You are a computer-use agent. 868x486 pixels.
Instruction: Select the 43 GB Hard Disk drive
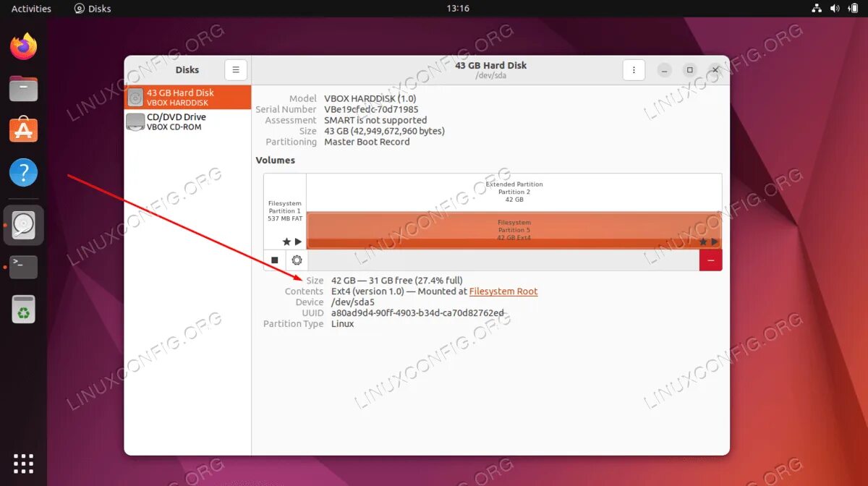[x=188, y=98]
